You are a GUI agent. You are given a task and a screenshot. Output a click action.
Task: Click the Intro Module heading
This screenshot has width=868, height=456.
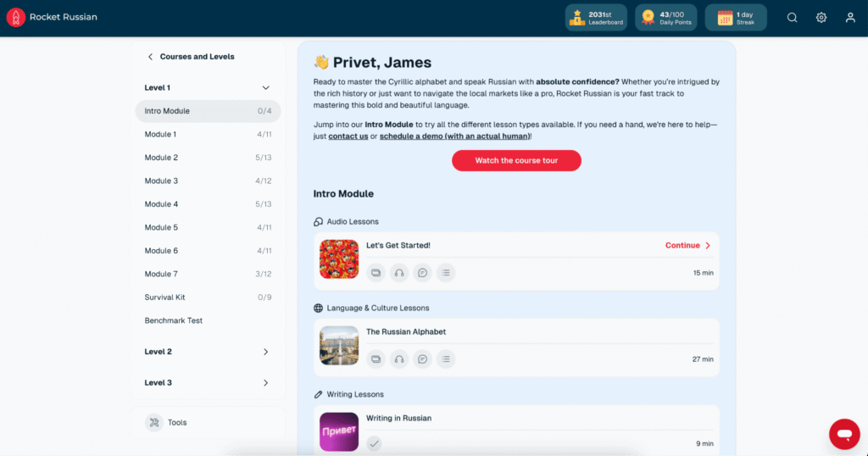tap(343, 194)
